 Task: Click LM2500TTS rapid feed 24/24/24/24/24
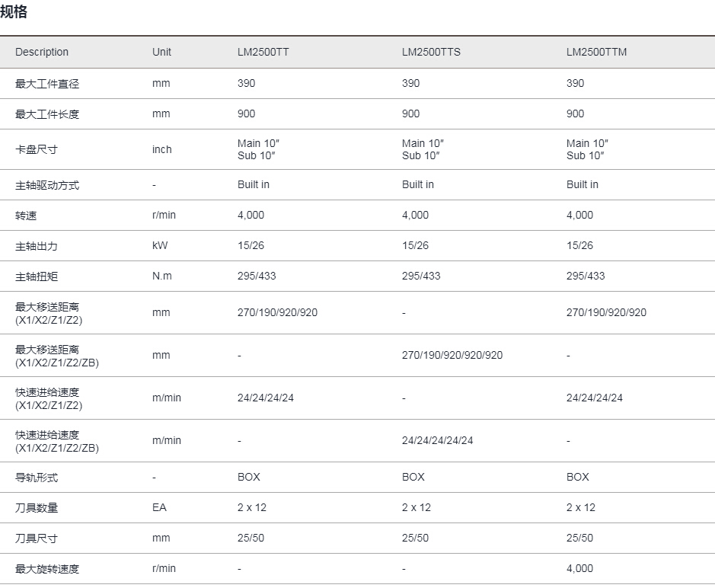coord(437,441)
